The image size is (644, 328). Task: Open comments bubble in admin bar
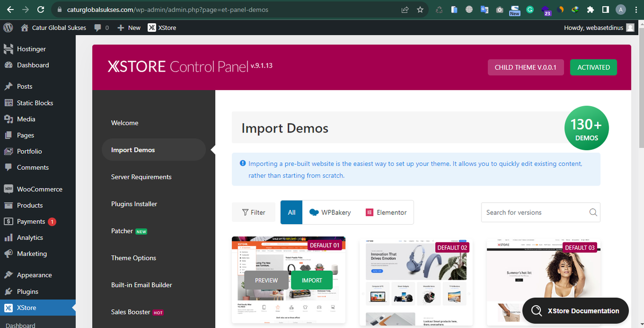(101, 28)
